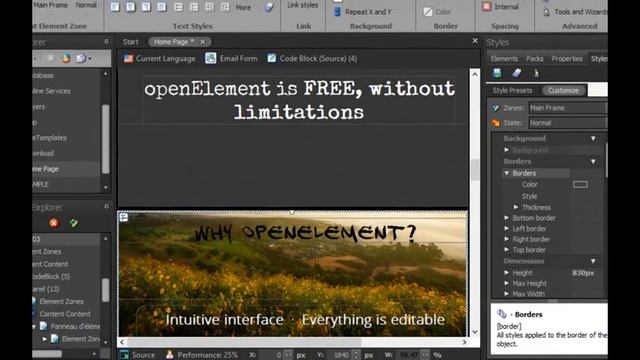This screenshot has height=360, width=640.
Task: Click the editor vertical scrollbar up arrow
Action: 474,74
